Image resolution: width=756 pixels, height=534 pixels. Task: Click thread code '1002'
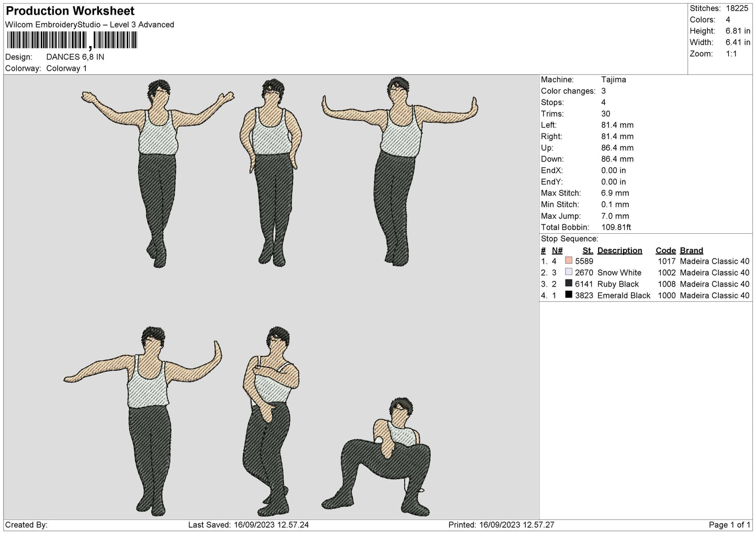(x=667, y=272)
